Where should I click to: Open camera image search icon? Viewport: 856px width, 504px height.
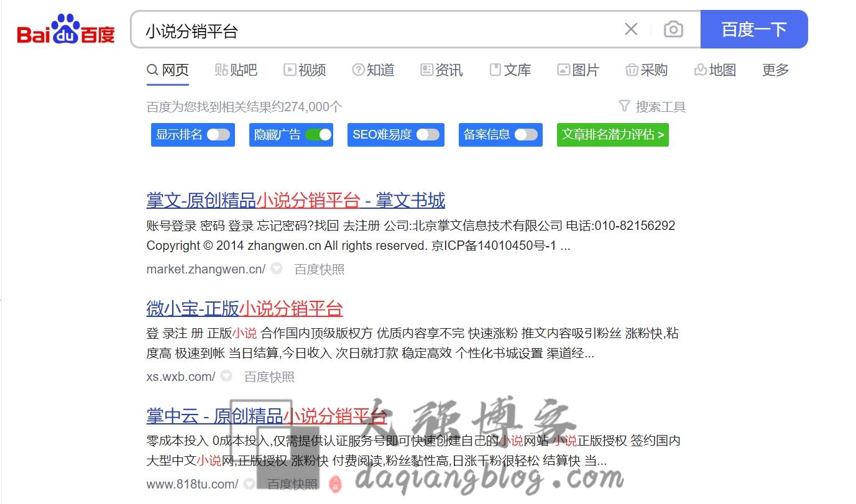673,29
